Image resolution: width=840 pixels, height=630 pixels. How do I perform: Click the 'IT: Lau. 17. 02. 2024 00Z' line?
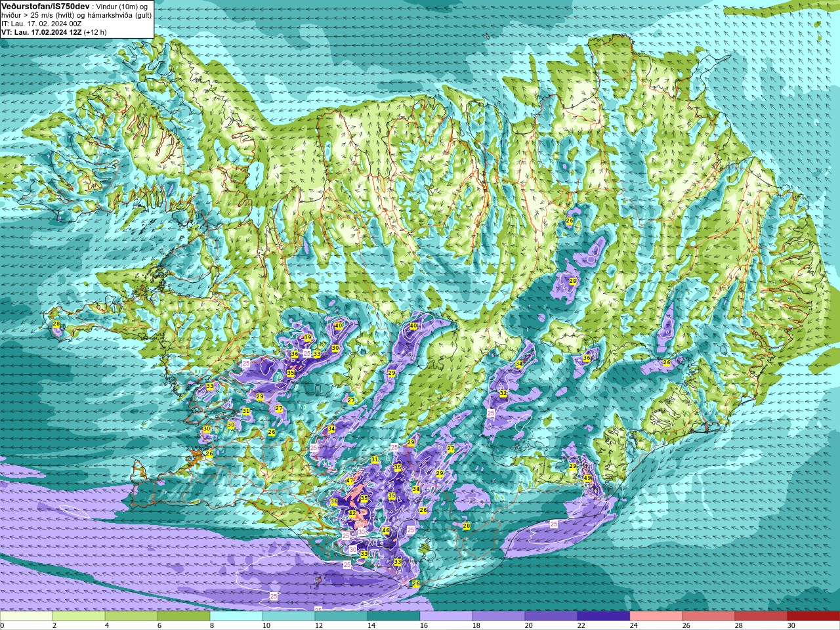click(x=41, y=24)
